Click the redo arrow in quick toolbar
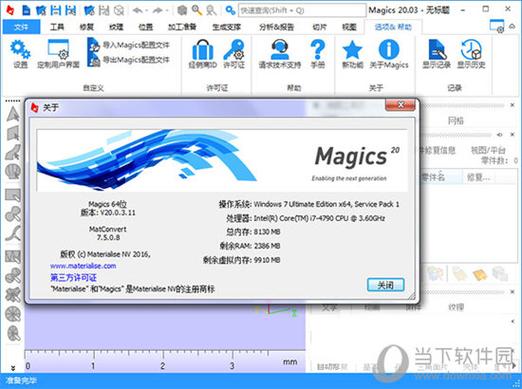522x389 pixels. coord(157,11)
